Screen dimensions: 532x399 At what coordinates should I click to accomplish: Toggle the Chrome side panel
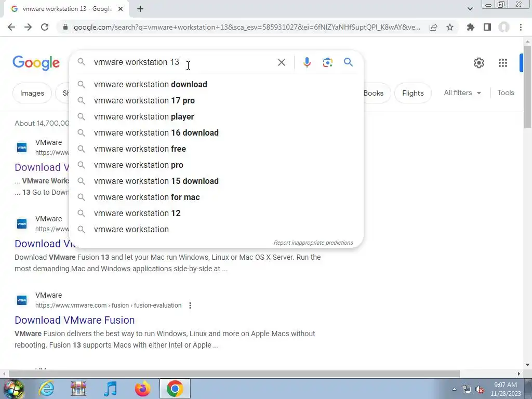point(487,27)
